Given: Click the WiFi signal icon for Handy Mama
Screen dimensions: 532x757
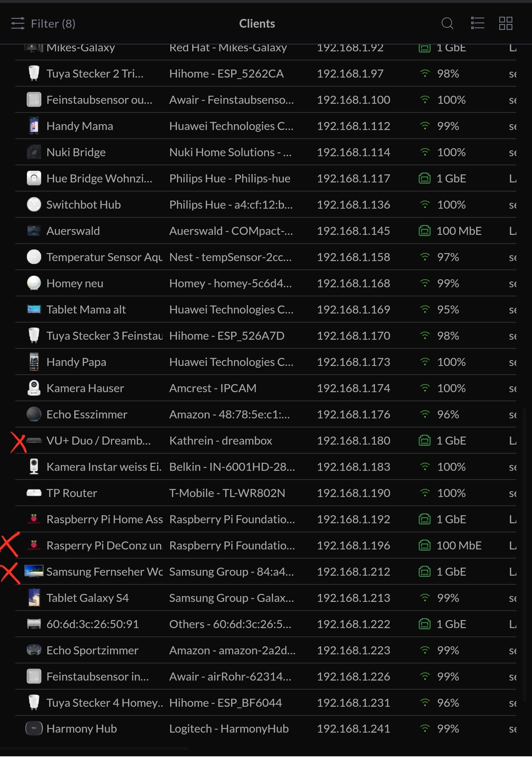Looking at the screenshot, I should [425, 126].
